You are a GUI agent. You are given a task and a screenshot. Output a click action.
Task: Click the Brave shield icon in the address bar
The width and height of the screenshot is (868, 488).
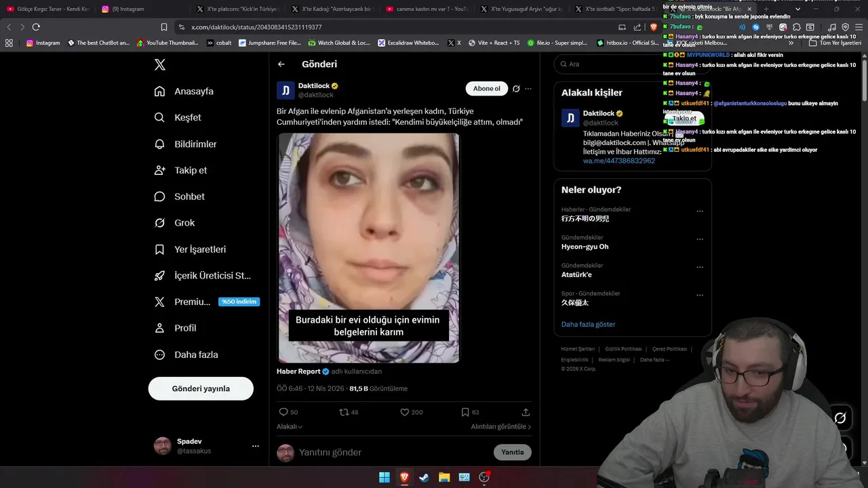click(654, 27)
